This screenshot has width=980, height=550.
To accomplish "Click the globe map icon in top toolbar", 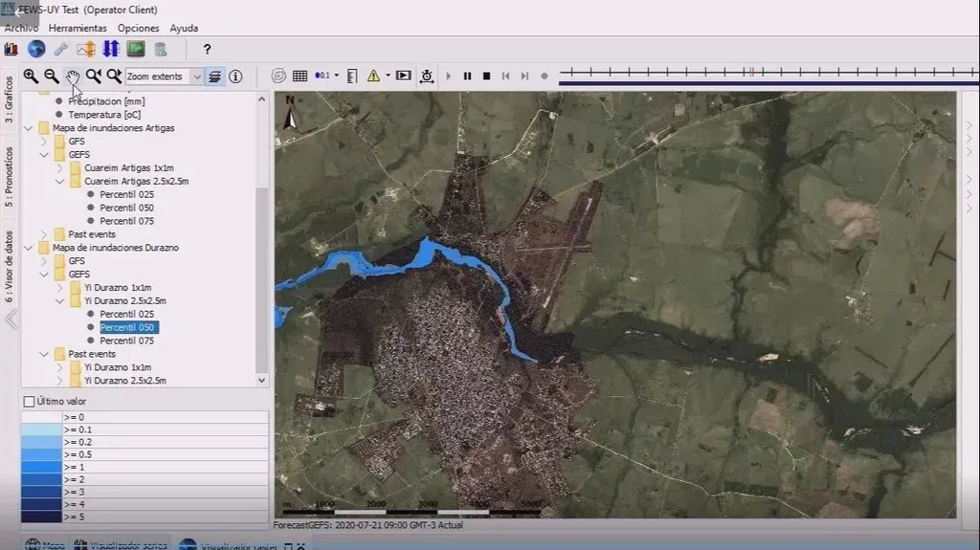I will point(36,49).
